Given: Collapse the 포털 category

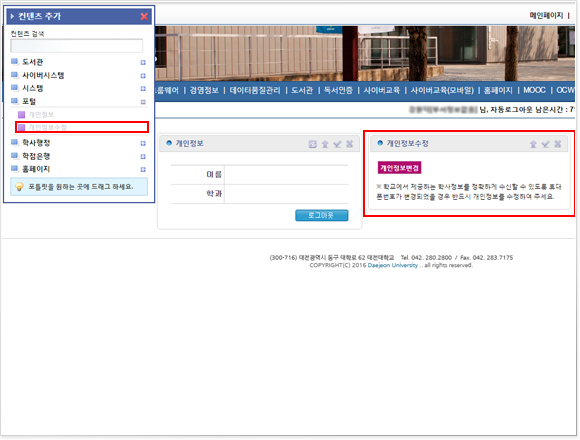Looking at the screenshot, I should 143,102.
